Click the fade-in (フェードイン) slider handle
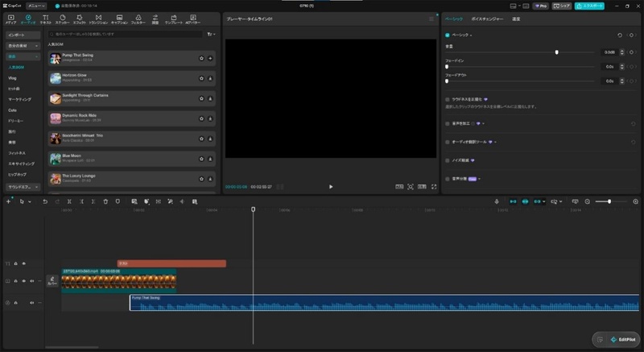The height and width of the screenshot is (352, 644). click(x=447, y=67)
